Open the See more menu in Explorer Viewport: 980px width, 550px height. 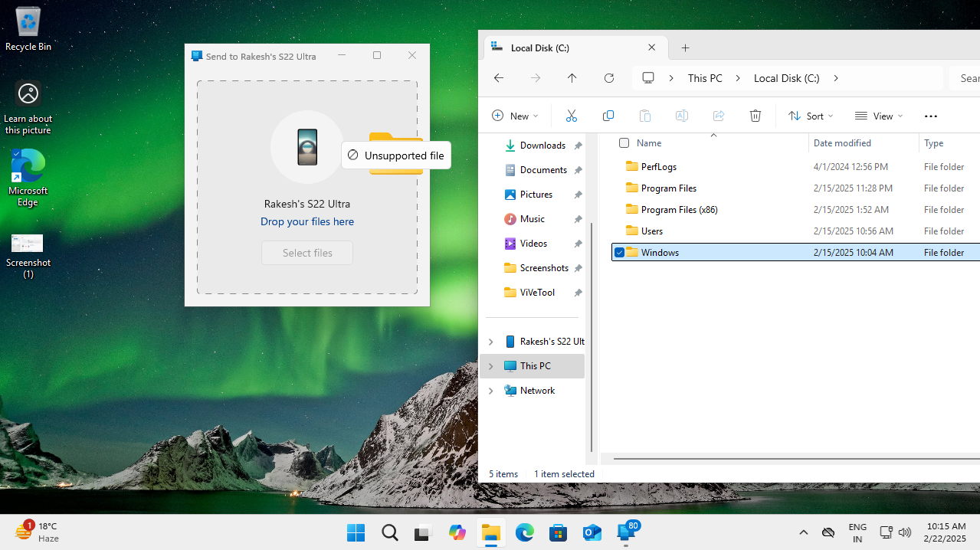(x=930, y=115)
